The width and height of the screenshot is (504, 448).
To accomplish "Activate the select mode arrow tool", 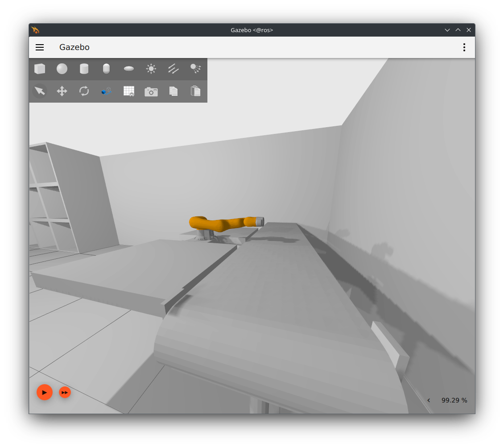I will [40, 91].
